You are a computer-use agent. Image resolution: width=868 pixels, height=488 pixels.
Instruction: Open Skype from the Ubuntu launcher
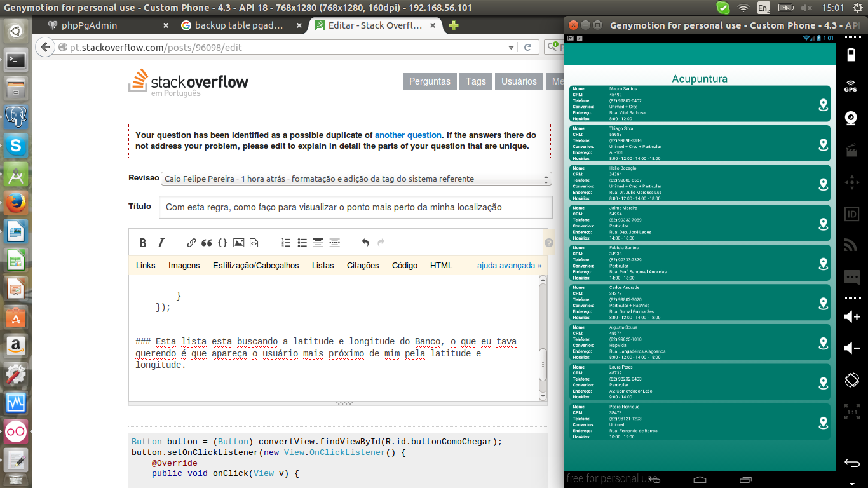point(16,146)
